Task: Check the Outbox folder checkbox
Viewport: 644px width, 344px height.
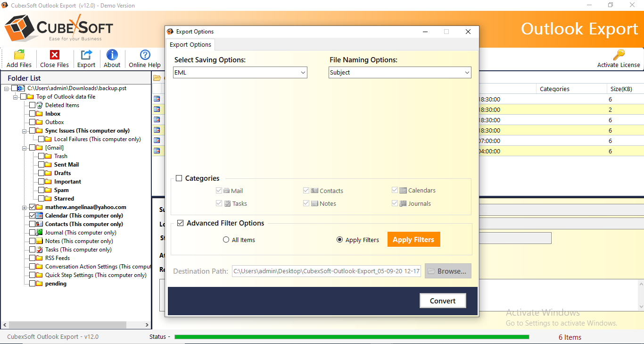Action: [32, 122]
